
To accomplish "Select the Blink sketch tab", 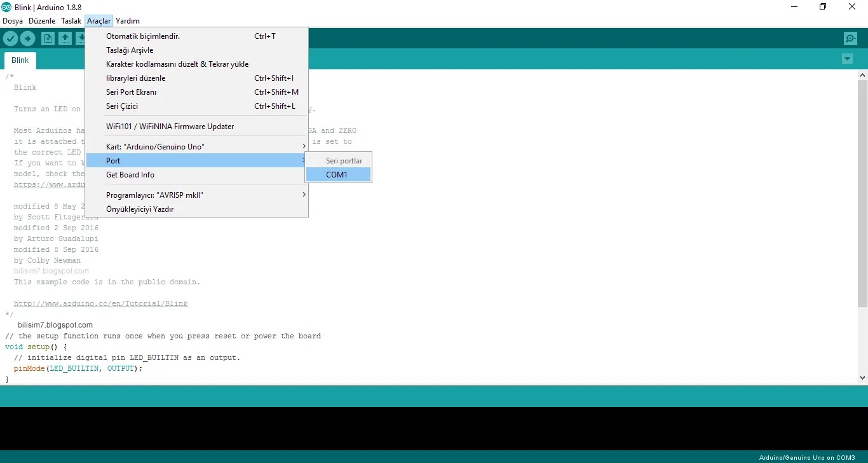I will click(20, 60).
